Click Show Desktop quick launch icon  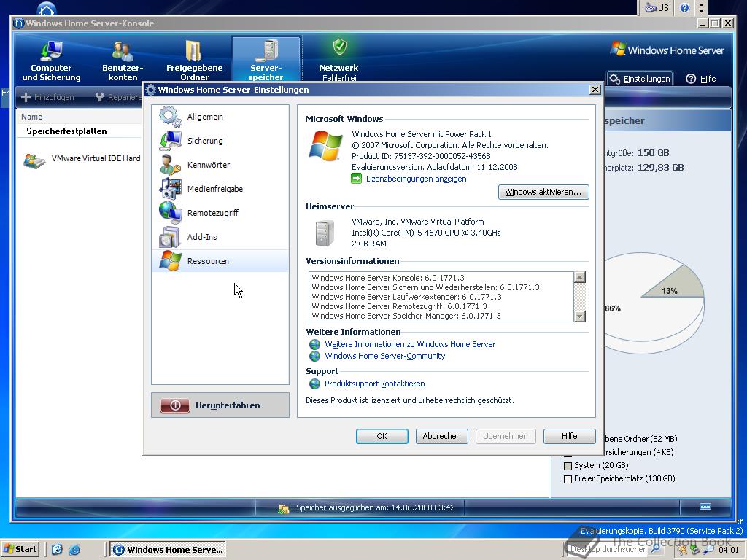point(57,550)
